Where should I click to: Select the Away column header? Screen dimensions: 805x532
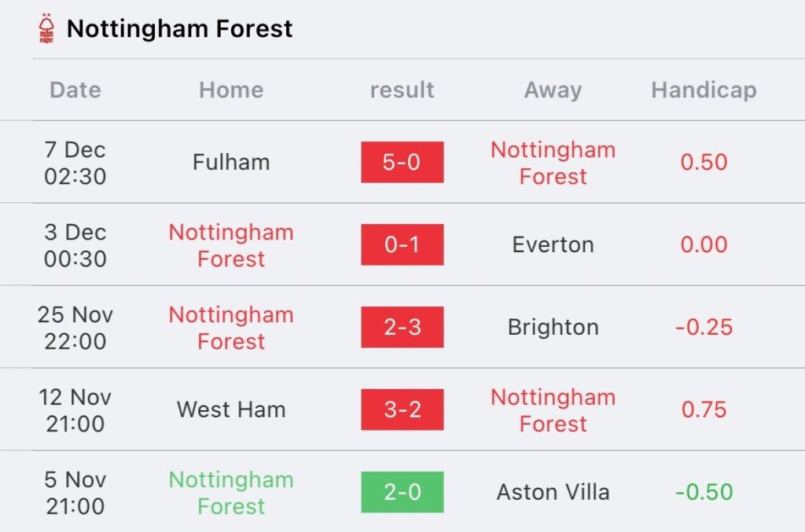pos(553,90)
